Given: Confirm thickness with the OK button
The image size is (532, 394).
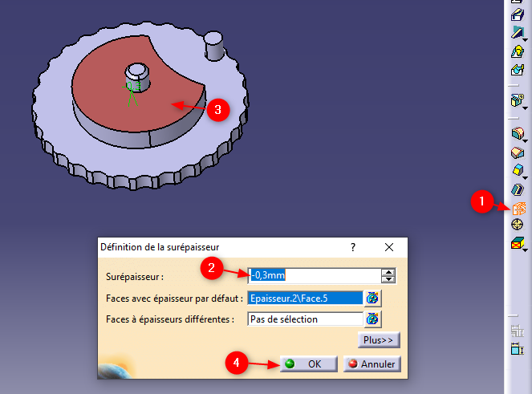Looking at the screenshot, I should click(308, 364).
